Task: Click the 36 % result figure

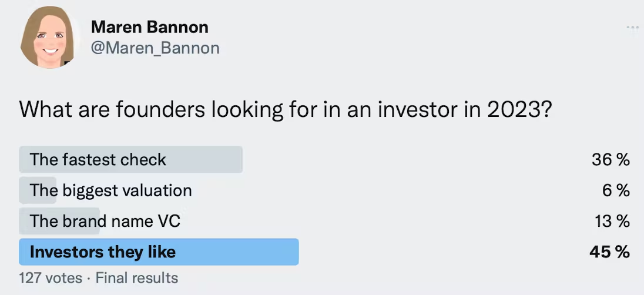Action: 611,160
